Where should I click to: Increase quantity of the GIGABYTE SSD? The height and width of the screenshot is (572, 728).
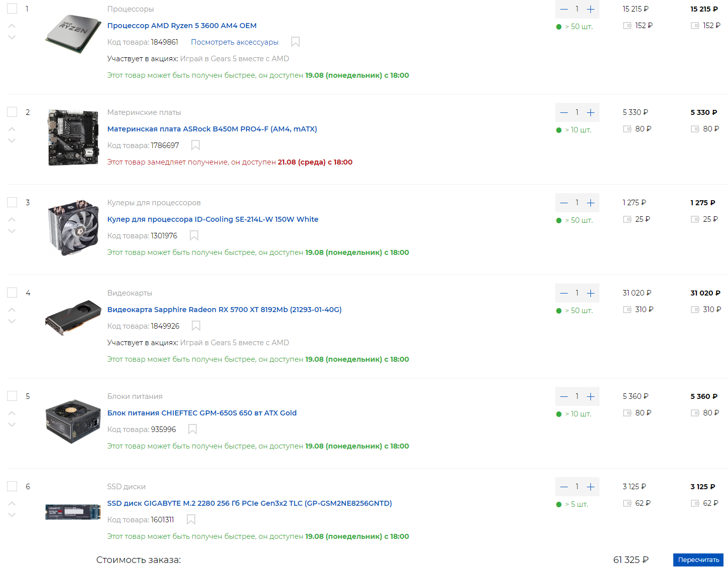[591, 487]
